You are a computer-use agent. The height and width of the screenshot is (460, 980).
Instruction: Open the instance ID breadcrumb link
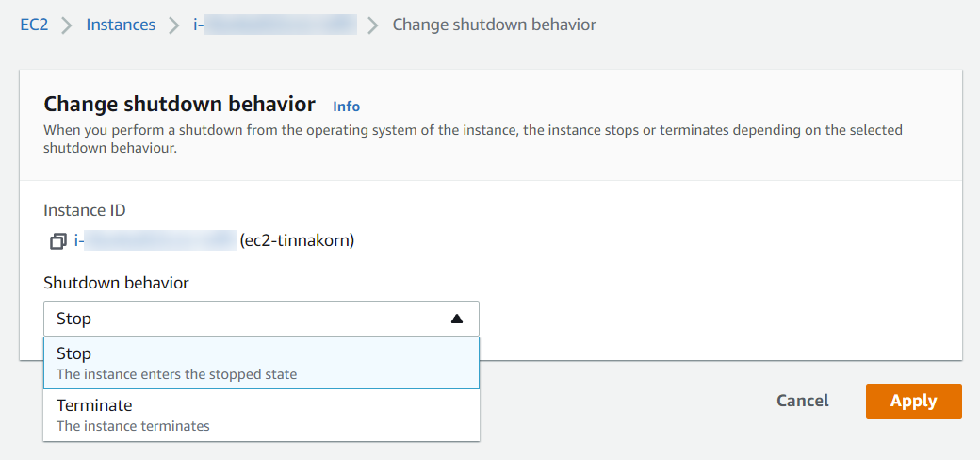(275, 25)
